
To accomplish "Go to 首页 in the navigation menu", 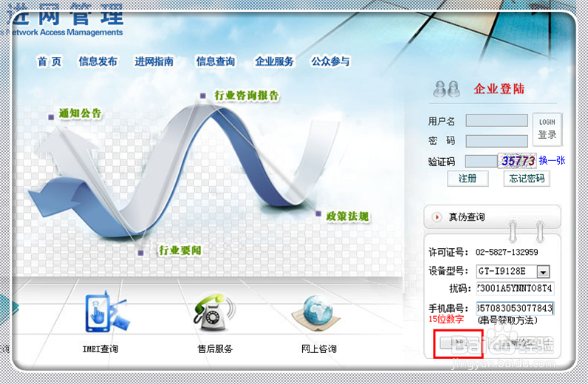I will tap(49, 61).
